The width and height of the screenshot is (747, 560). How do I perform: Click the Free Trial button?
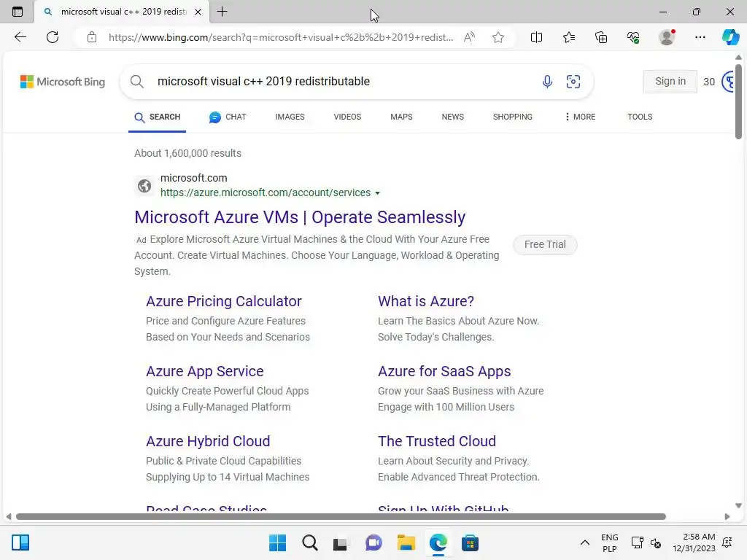click(545, 245)
